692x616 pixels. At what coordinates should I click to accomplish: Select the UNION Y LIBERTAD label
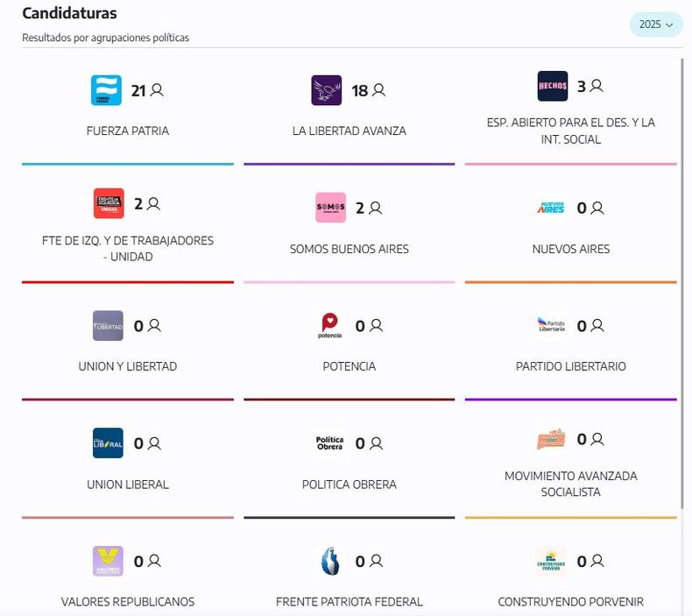[x=128, y=366]
